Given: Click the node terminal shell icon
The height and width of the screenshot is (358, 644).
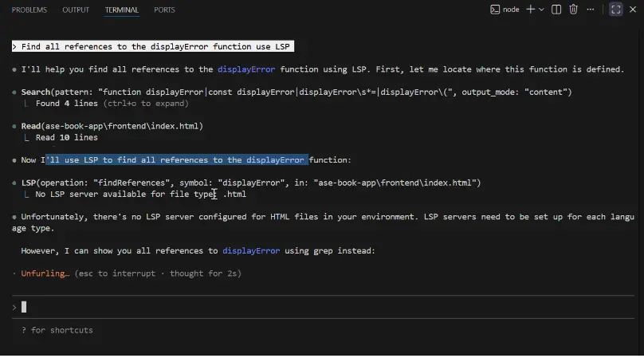Looking at the screenshot, I should click(495, 10).
